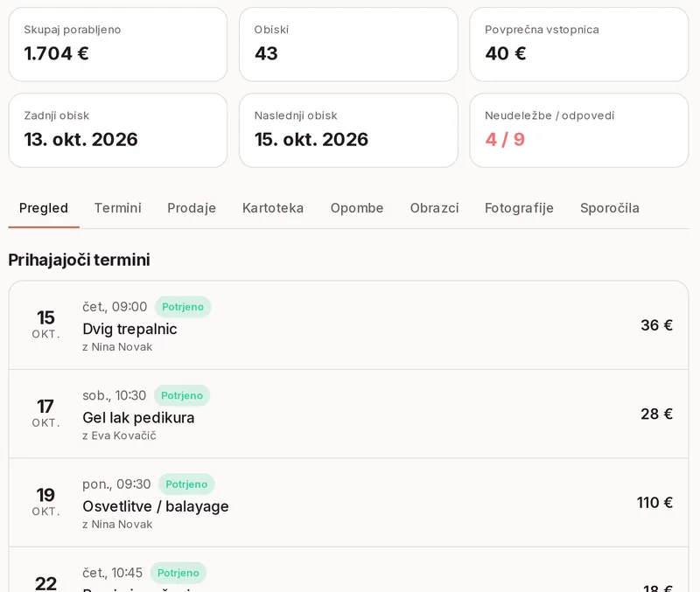View the Fotografije tab
This screenshot has height=592, width=700.
pyautogui.click(x=519, y=208)
